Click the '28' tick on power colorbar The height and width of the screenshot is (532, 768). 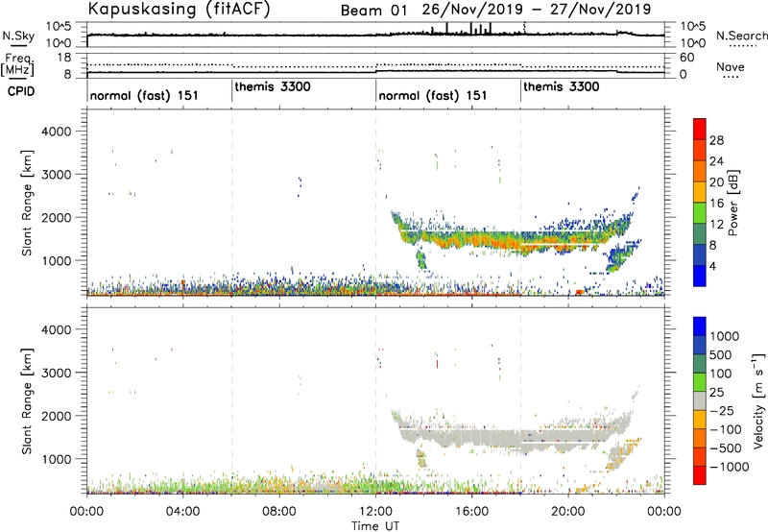(716, 140)
